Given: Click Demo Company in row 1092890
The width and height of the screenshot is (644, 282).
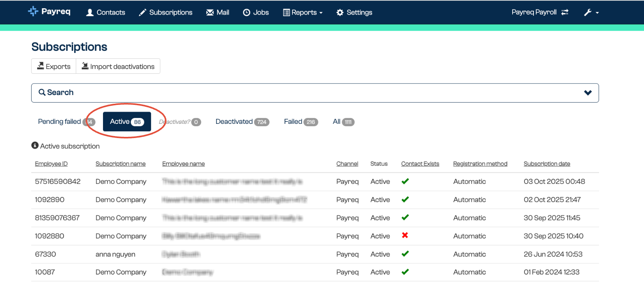Looking at the screenshot, I should (x=121, y=200).
